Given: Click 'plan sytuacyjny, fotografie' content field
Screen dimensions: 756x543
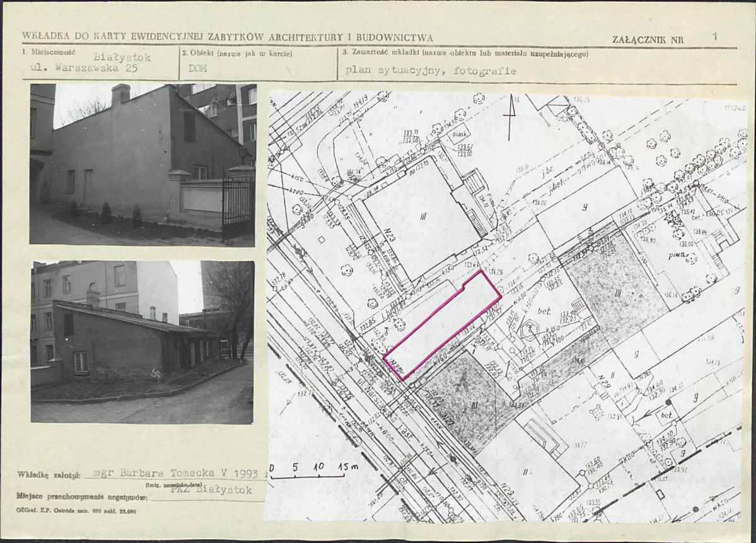Looking at the screenshot, I should 431,71.
